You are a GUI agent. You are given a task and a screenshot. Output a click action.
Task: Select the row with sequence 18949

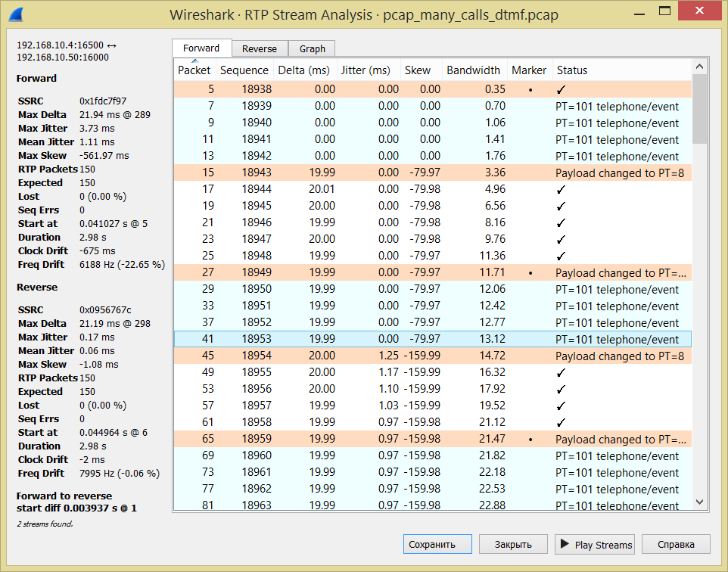click(433, 272)
